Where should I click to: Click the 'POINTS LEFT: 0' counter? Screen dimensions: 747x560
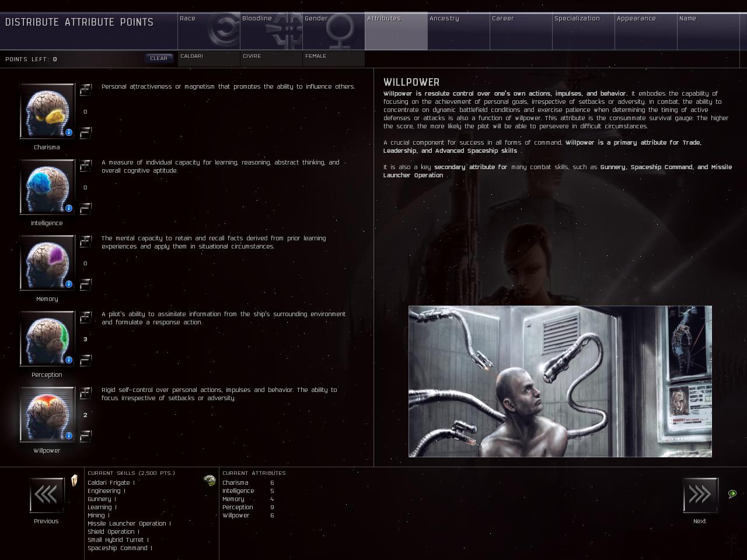(x=31, y=59)
